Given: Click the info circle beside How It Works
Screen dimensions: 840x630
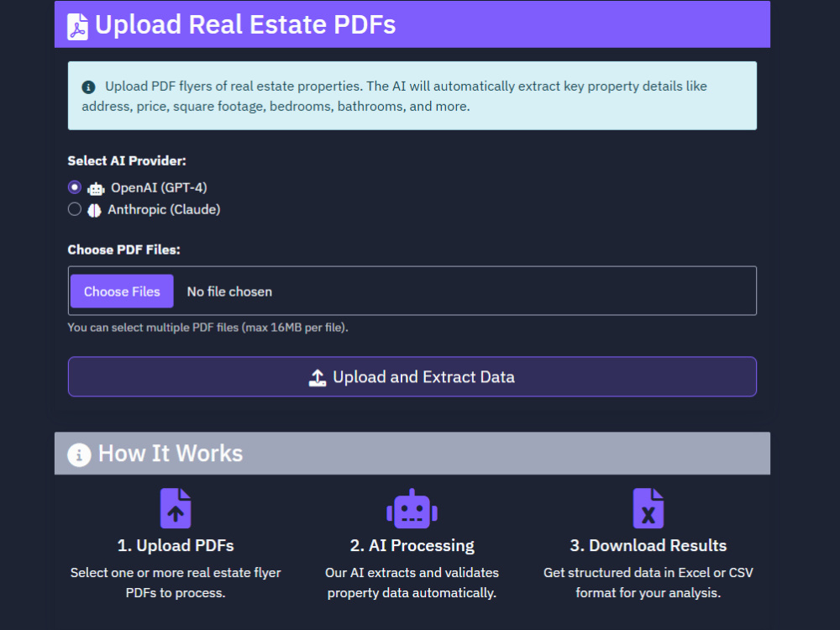Looking at the screenshot, I should click(x=79, y=454).
